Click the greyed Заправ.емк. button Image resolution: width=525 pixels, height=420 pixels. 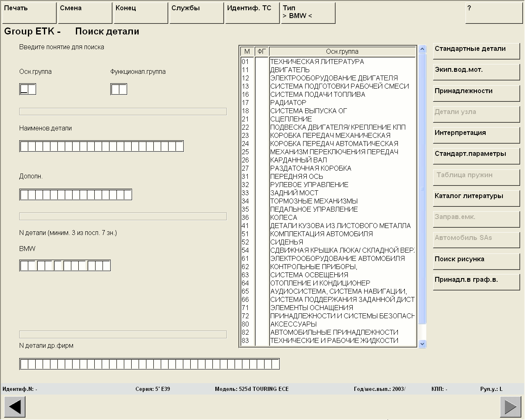click(476, 219)
